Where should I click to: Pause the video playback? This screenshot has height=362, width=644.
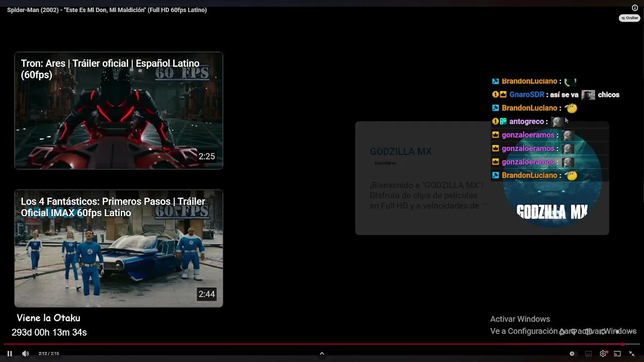click(10, 353)
